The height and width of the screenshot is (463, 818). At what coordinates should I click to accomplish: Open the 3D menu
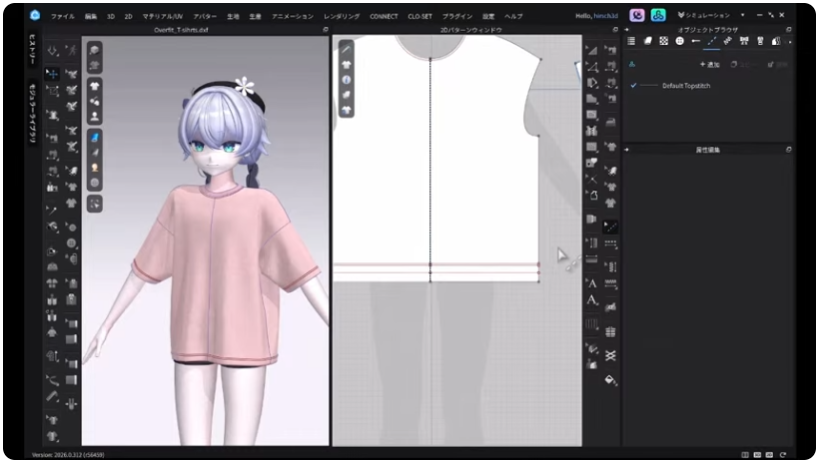click(x=111, y=17)
